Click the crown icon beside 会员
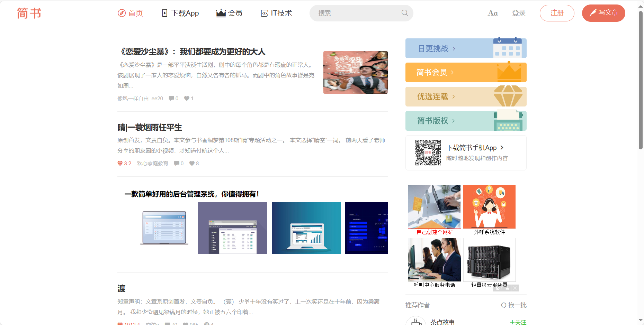This screenshot has height=325, width=644. click(x=220, y=13)
